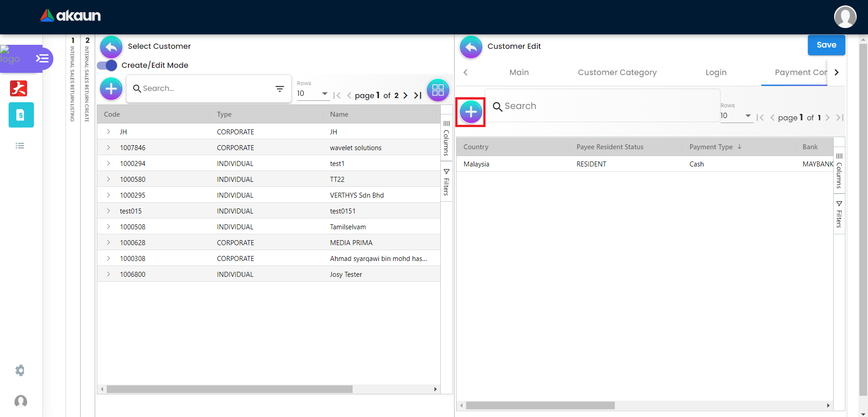The image size is (868, 417).
Task: Open the search filter options icon
Action: (x=280, y=89)
